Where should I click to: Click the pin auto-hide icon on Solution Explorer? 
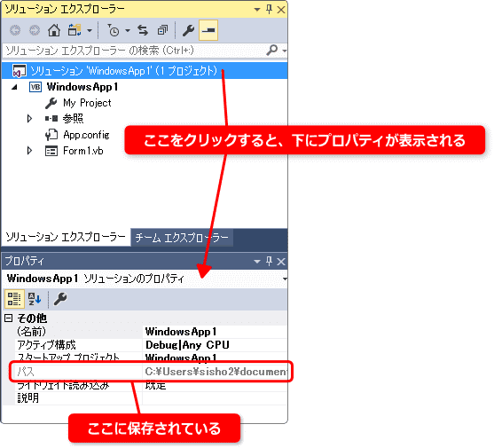[269, 10]
